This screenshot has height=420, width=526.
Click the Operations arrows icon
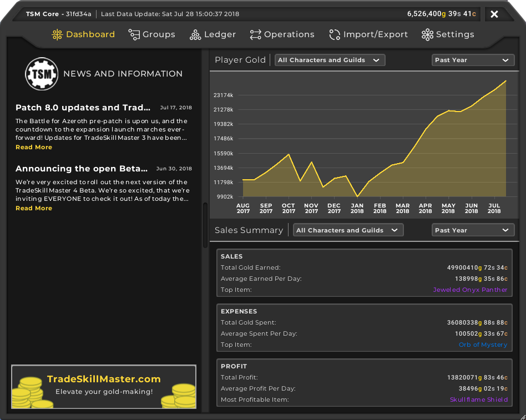(255, 35)
